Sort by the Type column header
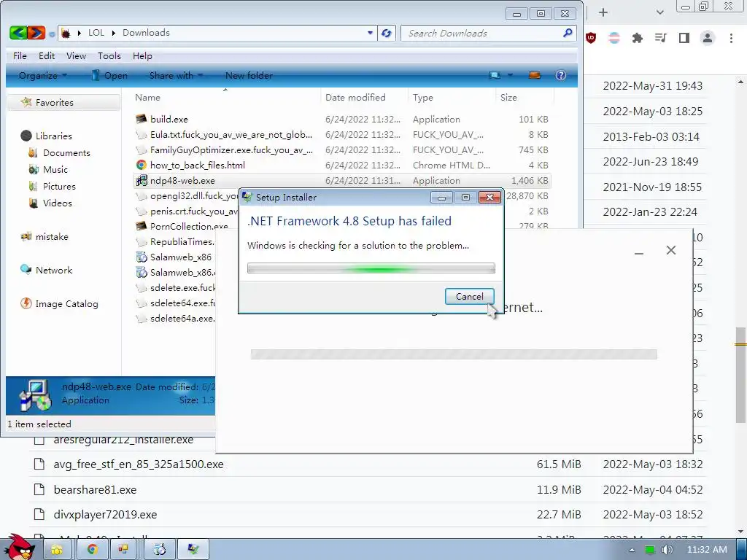Screen dimensions: 747x560 452,97
